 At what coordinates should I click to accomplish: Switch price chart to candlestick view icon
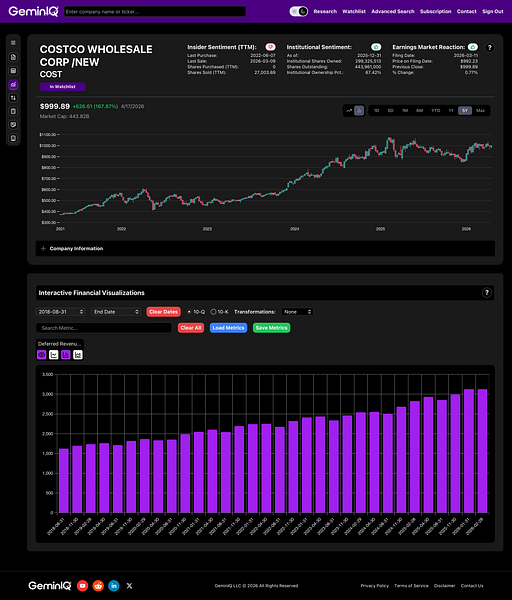359,111
